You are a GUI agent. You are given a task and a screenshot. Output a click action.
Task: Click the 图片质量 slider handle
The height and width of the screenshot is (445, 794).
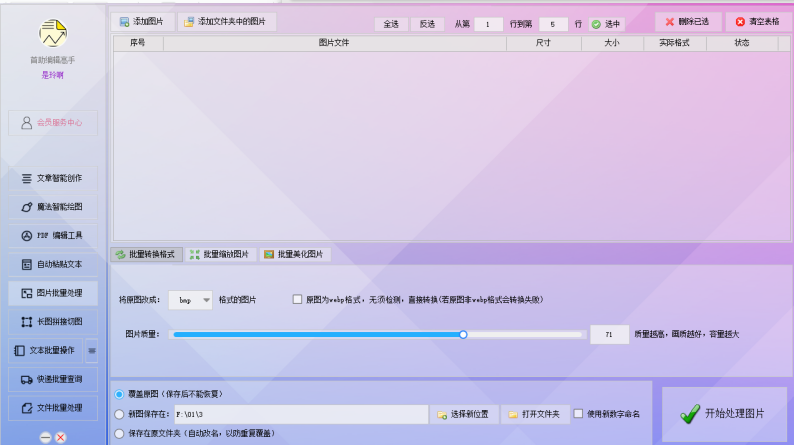point(463,335)
